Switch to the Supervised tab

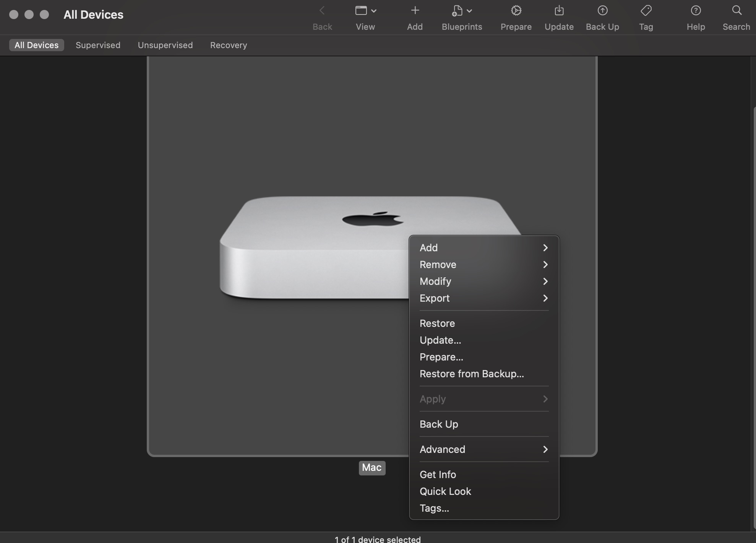[98, 45]
